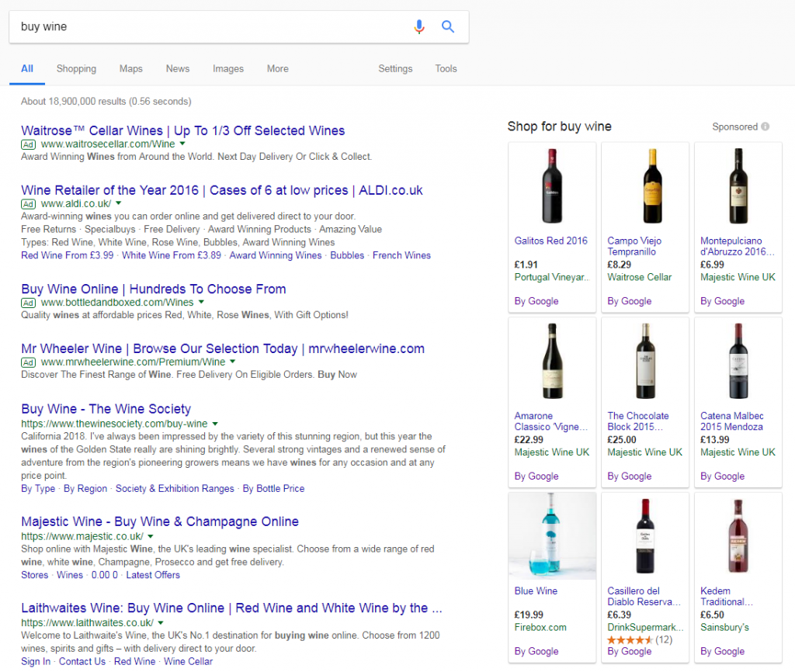The width and height of the screenshot is (795, 672).
Task: Click the Bubbles sitelink
Action: pos(347,255)
